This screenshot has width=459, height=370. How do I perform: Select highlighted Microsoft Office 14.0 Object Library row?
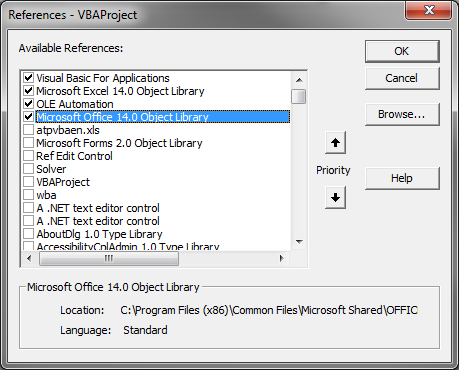163,117
